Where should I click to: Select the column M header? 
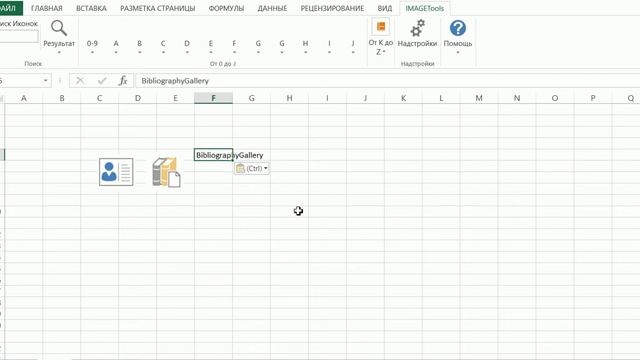point(479,98)
